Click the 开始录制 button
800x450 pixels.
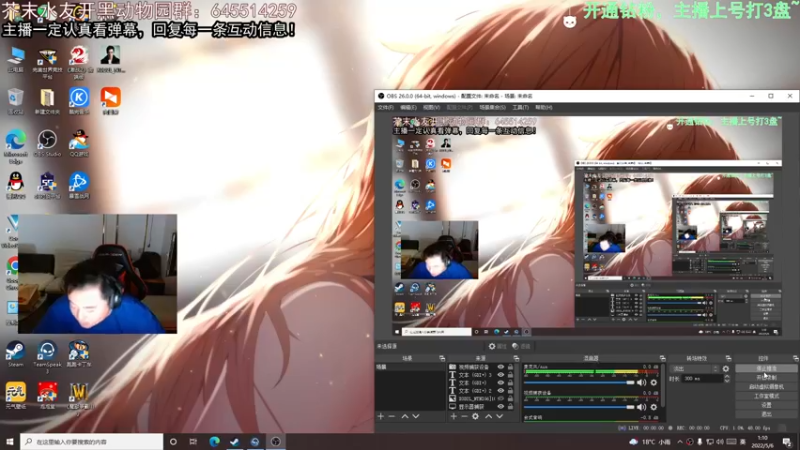[766, 378]
